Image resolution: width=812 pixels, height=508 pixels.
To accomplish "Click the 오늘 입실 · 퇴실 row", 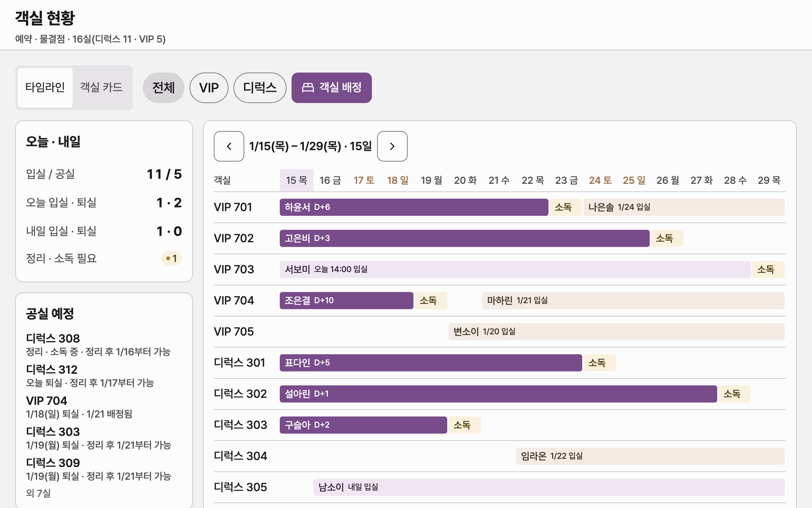I will click(x=104, y=203).
